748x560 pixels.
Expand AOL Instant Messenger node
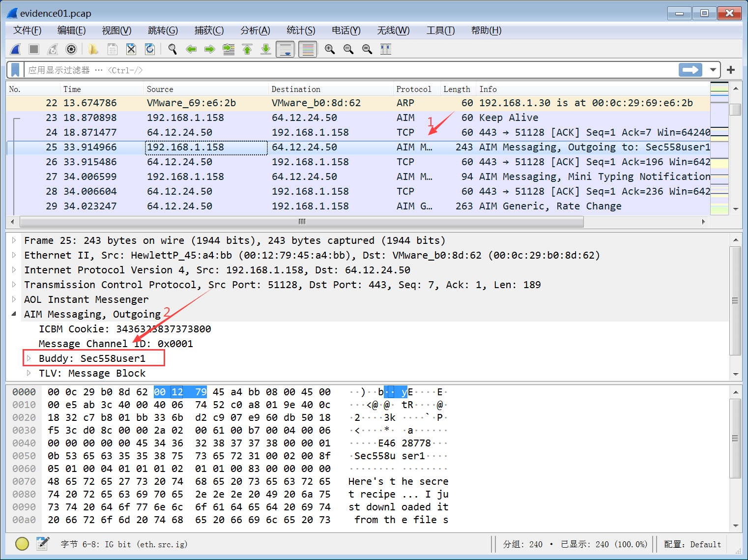[x=14, y=299]
